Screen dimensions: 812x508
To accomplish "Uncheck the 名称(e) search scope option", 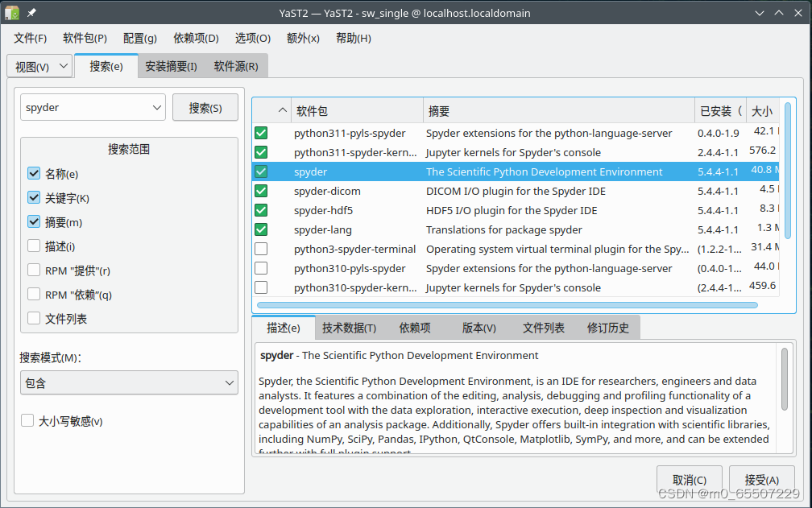I will [34, 173].
